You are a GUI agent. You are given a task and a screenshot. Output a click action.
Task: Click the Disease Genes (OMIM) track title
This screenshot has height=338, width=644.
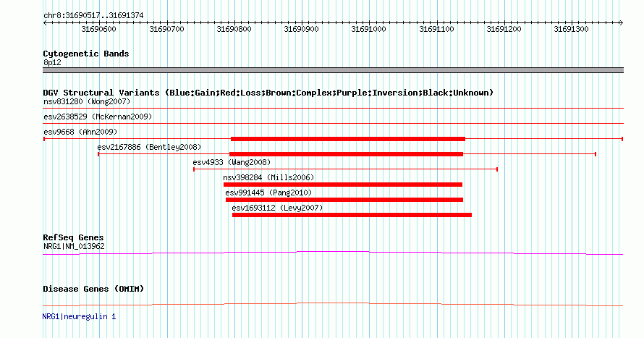coord(93,289)
